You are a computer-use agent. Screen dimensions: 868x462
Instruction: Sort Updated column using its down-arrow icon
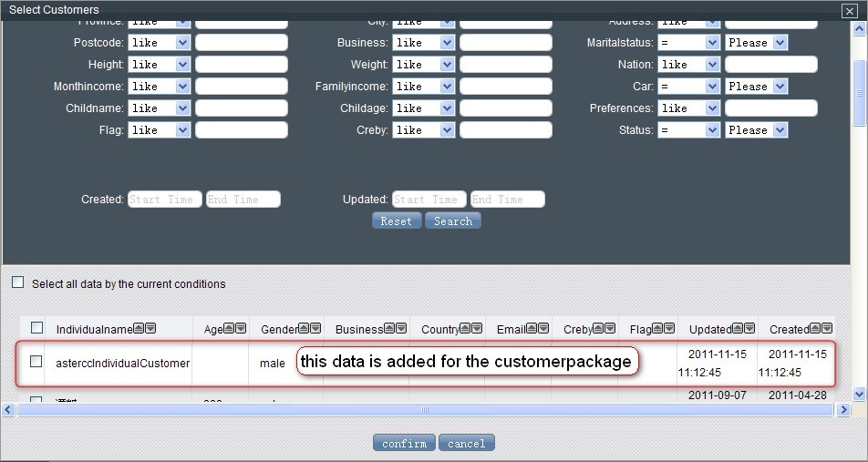point(749,329)
